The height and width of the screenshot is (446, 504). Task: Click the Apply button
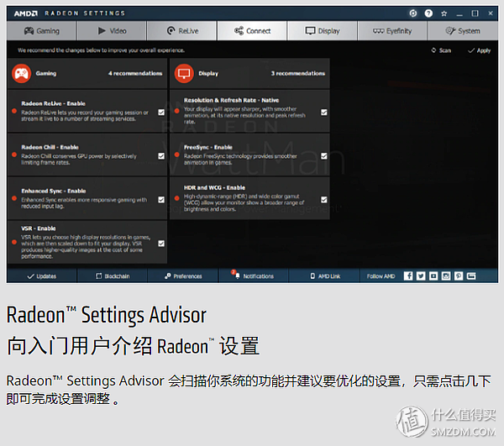click(480, 50)
